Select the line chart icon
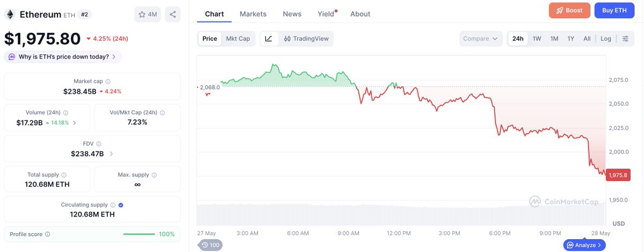Image resolution: width=644 pixels, height=252 pixels. pos(269,39)
